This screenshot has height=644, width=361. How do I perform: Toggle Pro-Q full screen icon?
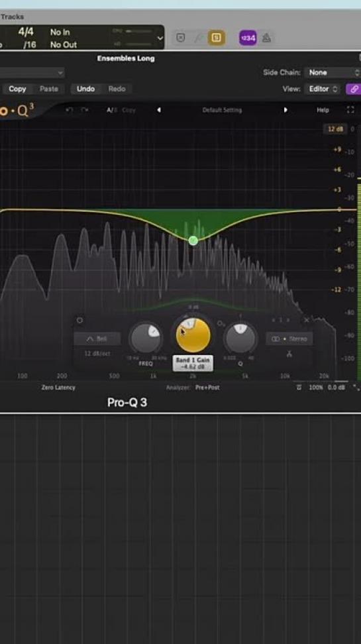point(350,110)
